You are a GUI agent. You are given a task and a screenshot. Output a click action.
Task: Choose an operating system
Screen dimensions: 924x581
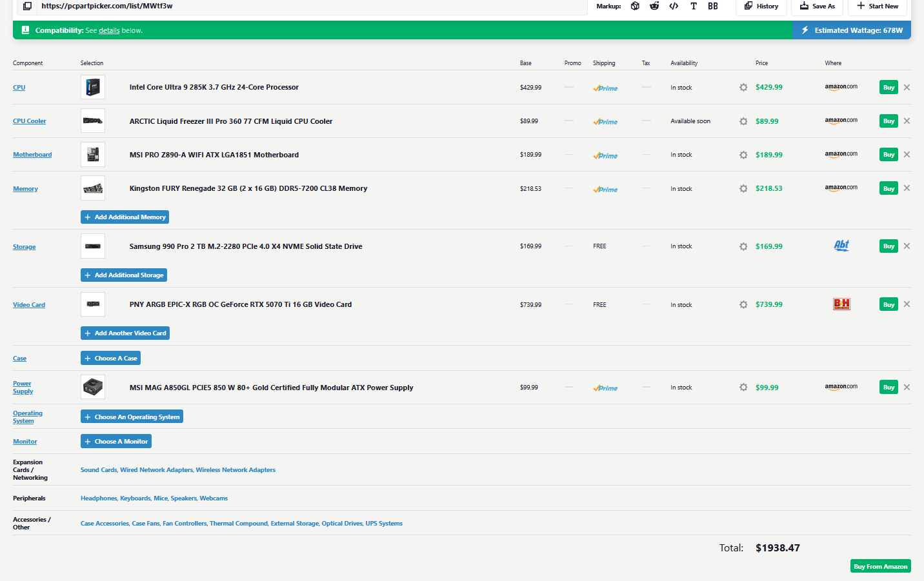(132, 417)
